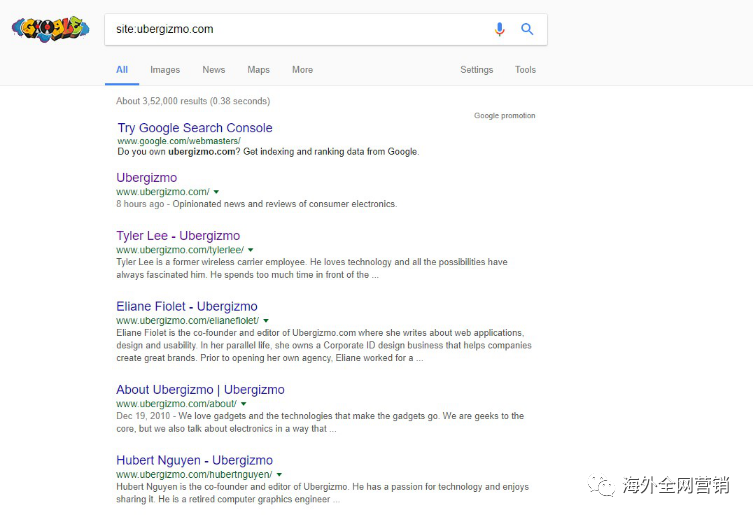Click the 'Tyler Lee is a former wireless' snippet

312,268
